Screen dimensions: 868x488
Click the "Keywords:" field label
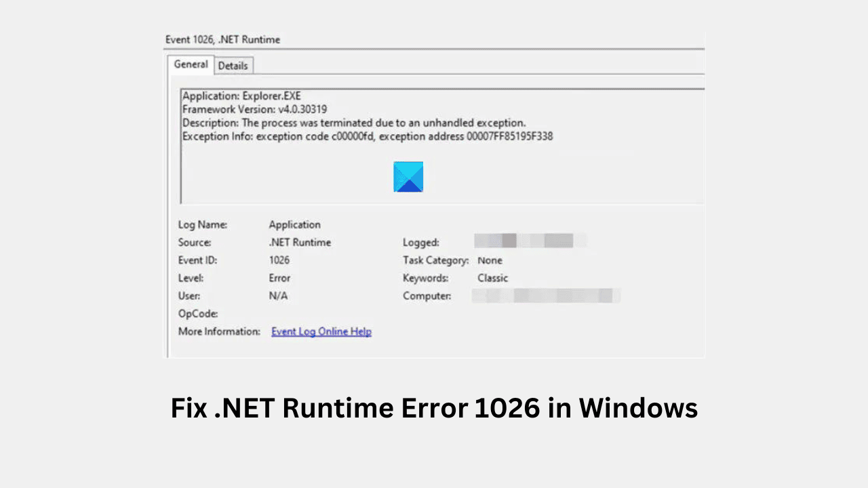[426, 278]
